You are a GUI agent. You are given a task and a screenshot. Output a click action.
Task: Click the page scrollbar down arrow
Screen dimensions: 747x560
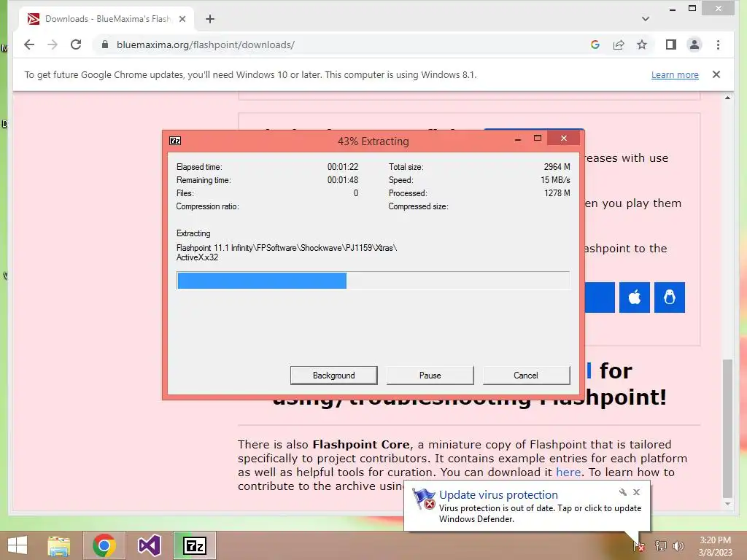(727, 504)
